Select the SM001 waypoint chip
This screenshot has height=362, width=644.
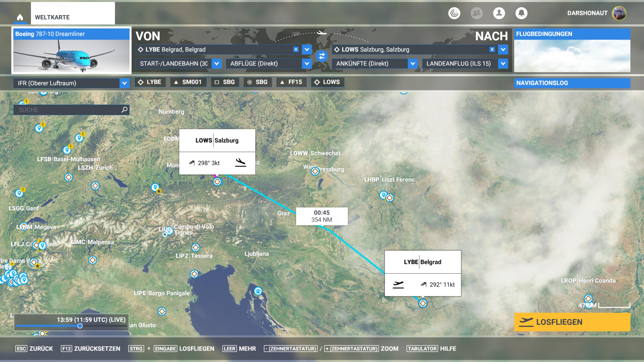pos(188,82)
